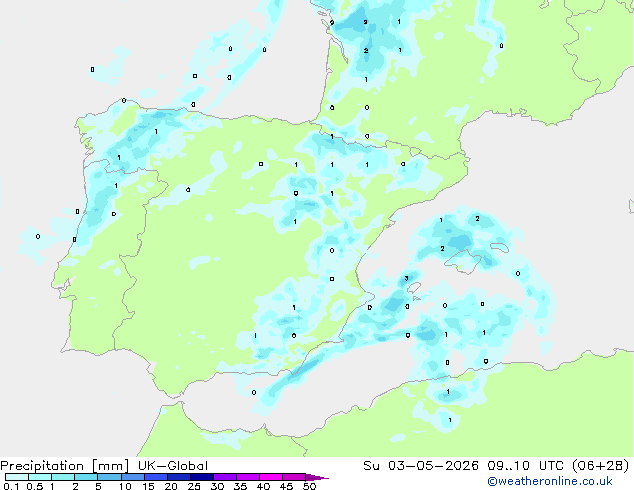Pick the 10–15 mm legend swatch
This screenshot has height=490, width=634.
[x=132, y=477]
